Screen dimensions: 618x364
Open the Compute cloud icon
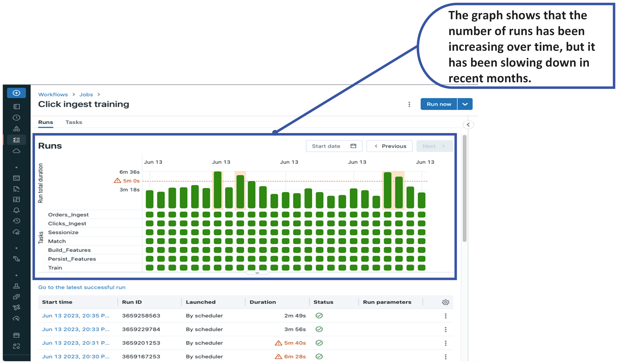[16, 151]
